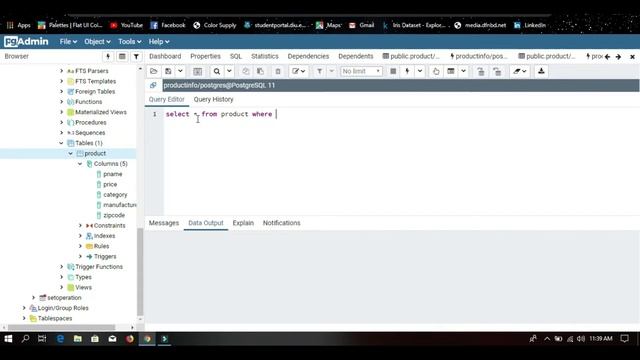The image size is (640, 360).
Task: Click the Explain hand icon
Action: [x=436, y=71]
